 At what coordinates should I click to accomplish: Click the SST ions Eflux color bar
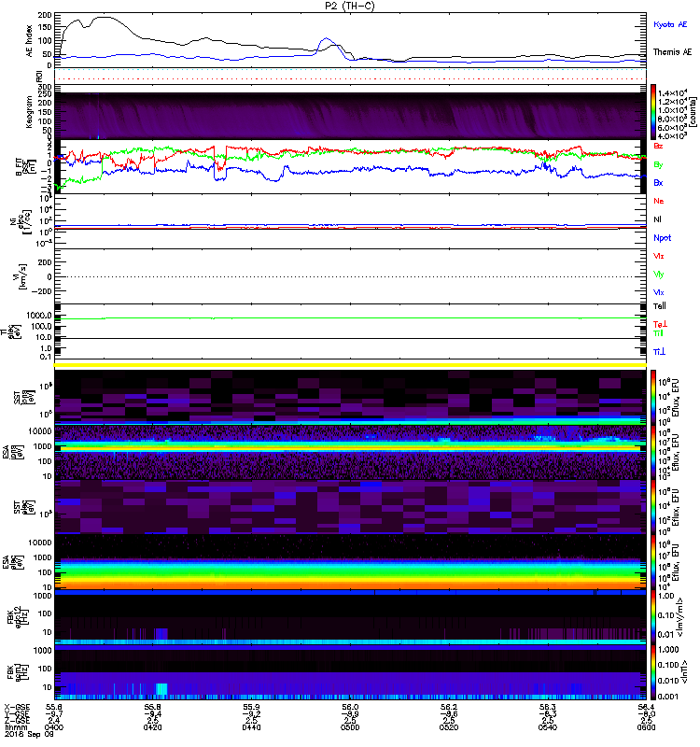653,397
